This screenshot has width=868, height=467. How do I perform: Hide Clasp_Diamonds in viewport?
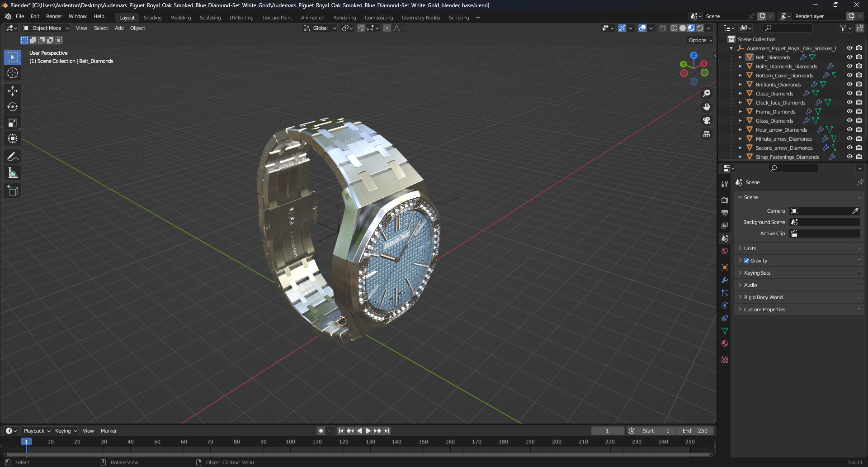click(849, 94)
